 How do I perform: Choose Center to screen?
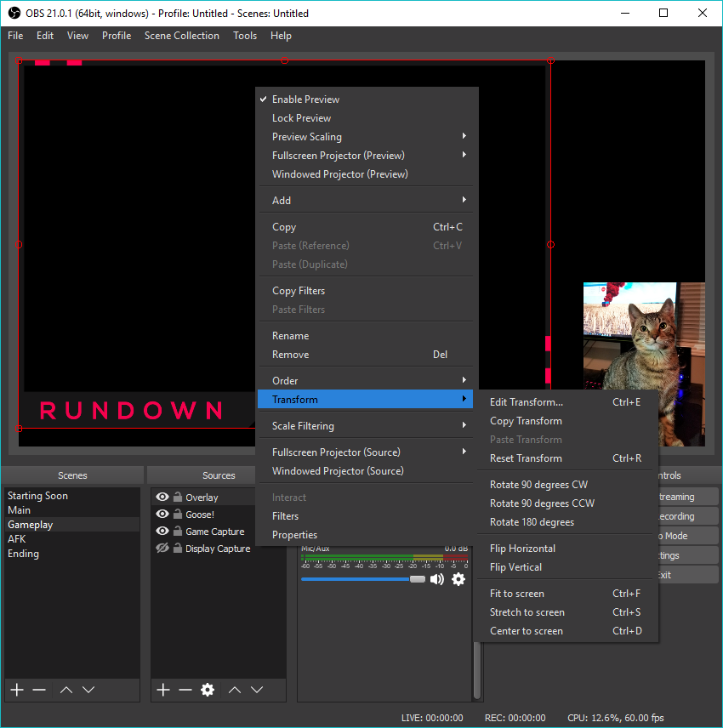(x=566, y=631)
